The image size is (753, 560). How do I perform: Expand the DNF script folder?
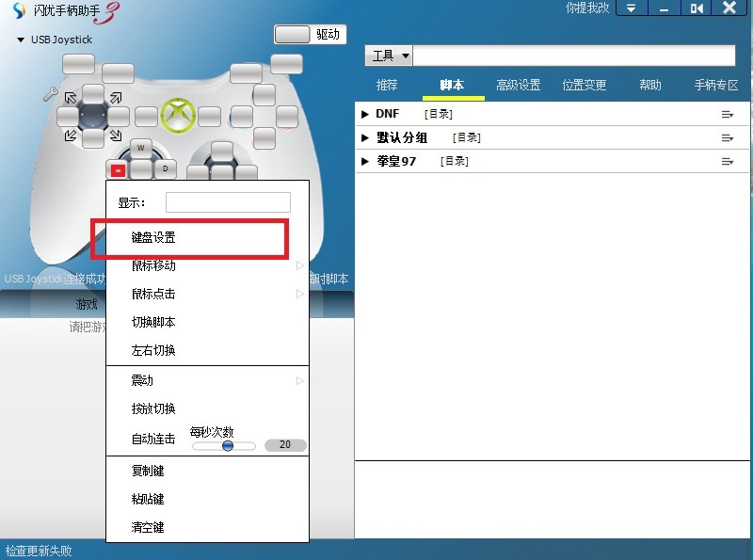[365, 114]
